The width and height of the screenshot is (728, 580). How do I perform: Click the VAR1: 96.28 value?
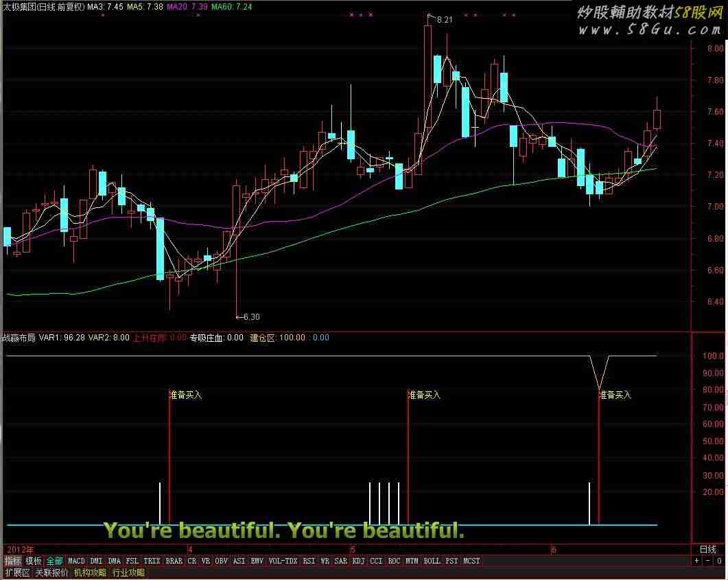pos(62,338)
